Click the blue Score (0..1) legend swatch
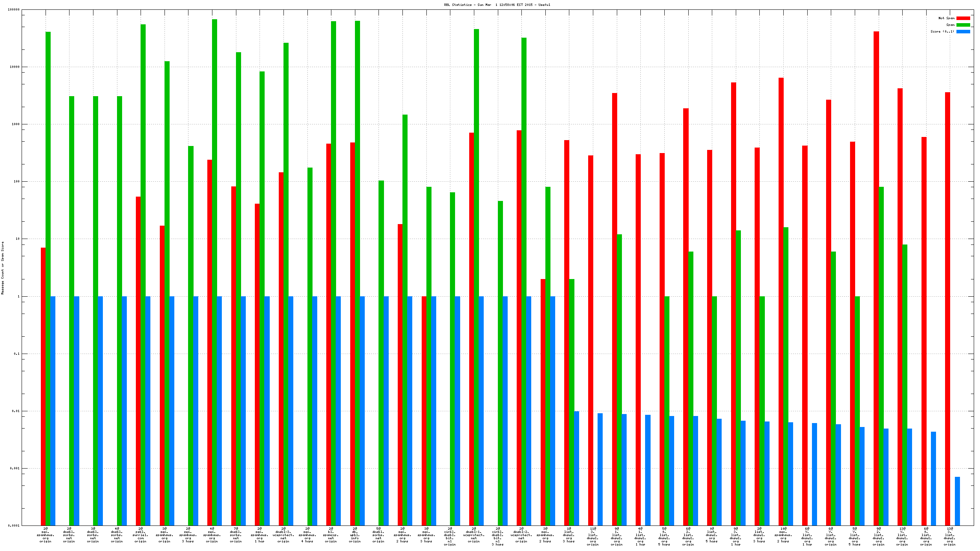The image size is (980, 551). [x=963, y=31]
